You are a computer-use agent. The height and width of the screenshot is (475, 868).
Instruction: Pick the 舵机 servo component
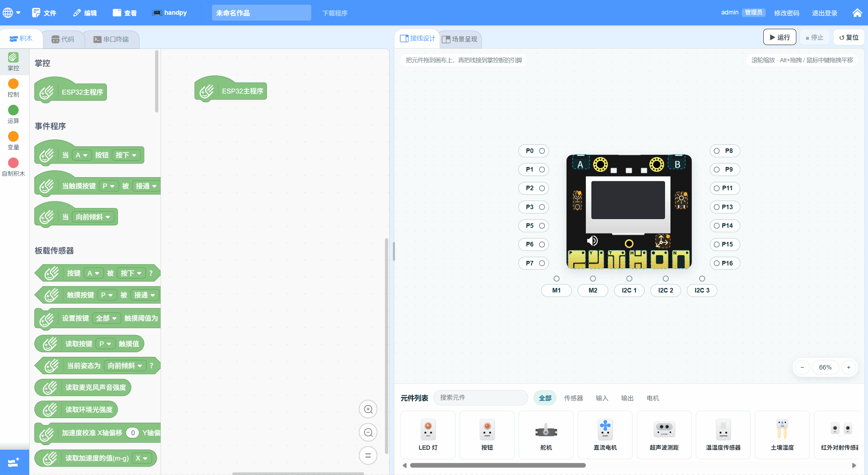(546, 435)
